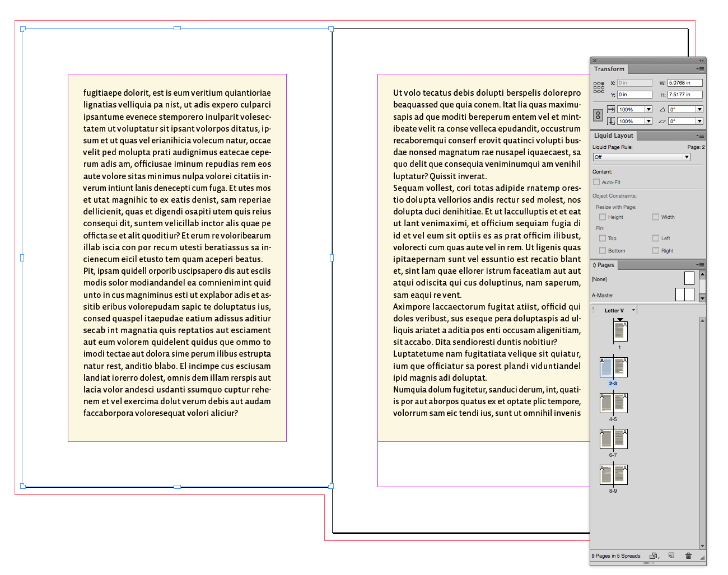Click pages list scroll down arrow
The width and height of the screenshot is (728, 575).
pyautogui.click(x=702, y=546)
